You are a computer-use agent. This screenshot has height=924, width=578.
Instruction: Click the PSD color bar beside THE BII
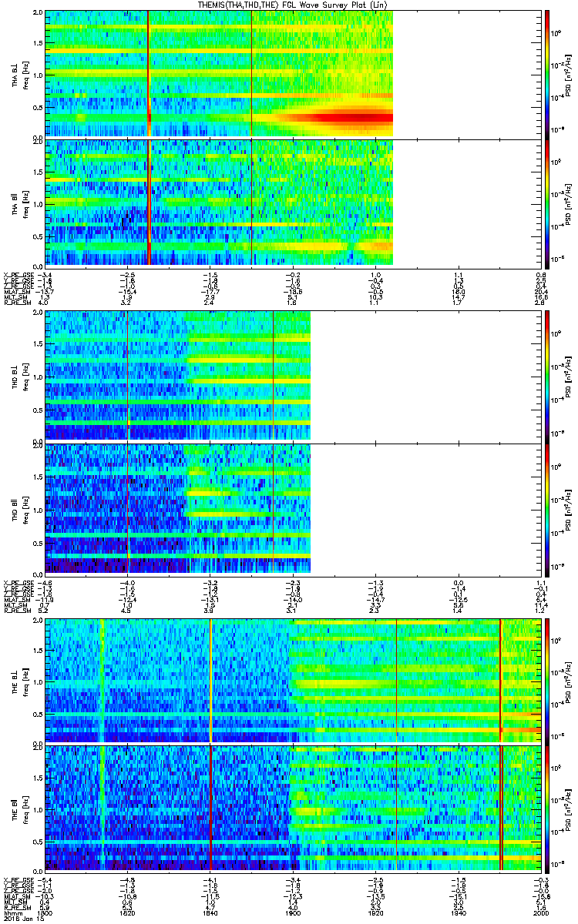coord(546,808)
